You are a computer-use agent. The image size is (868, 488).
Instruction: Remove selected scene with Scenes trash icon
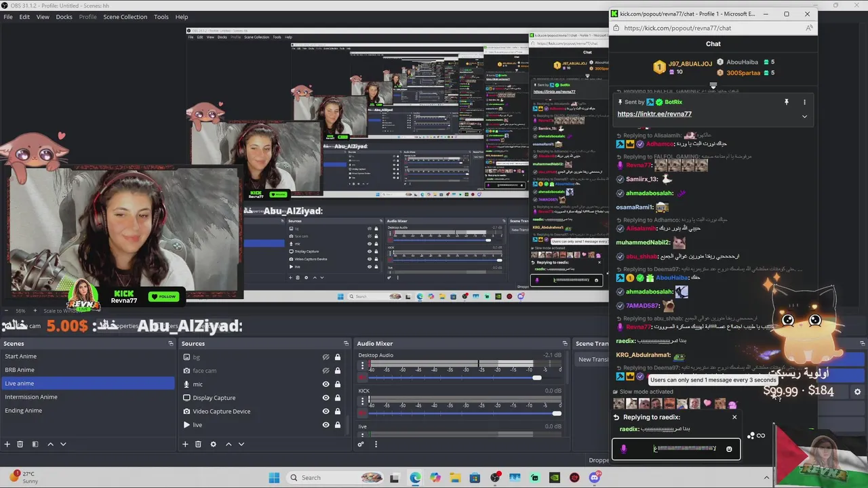click(x=20, y=444)
